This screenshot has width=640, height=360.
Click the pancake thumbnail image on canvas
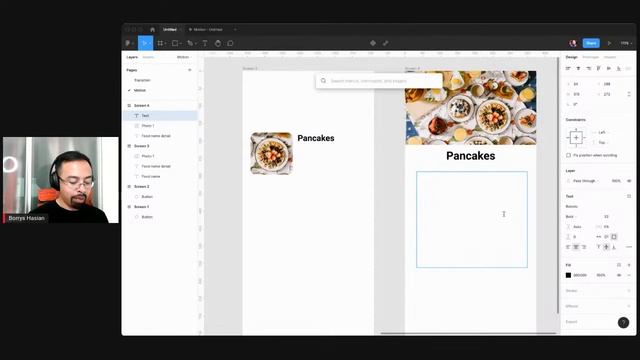click(x=271, y=153)
